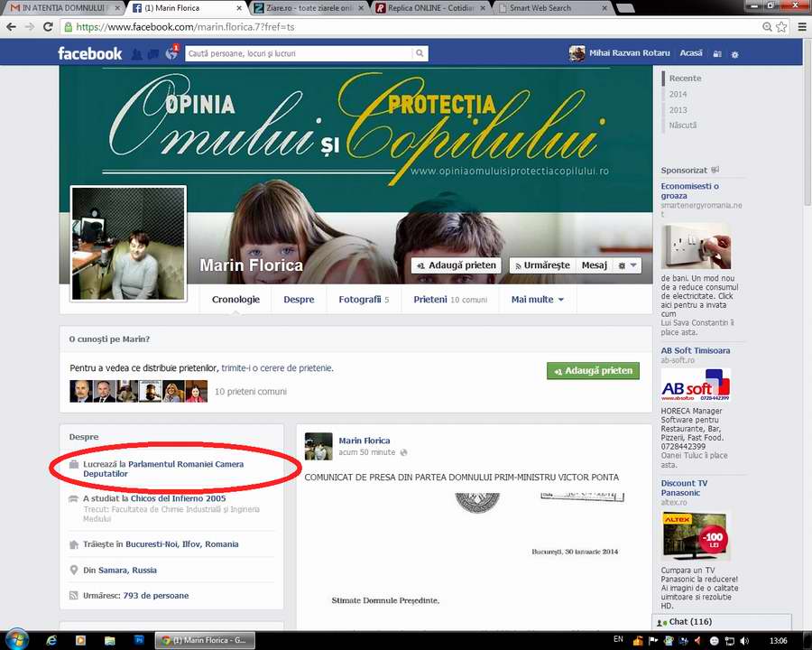This screenshot has width=812, height=650.
Task: Jump to 2013 in timeline
Action: point(678,110)
